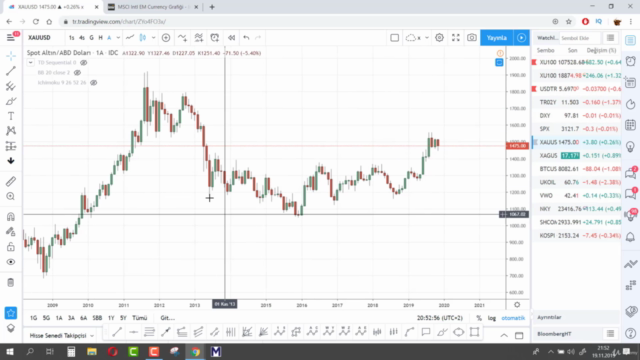The image size is (640, 360).
Task: Toggle magnet mode in left toolbar
Action: point(11,217)
